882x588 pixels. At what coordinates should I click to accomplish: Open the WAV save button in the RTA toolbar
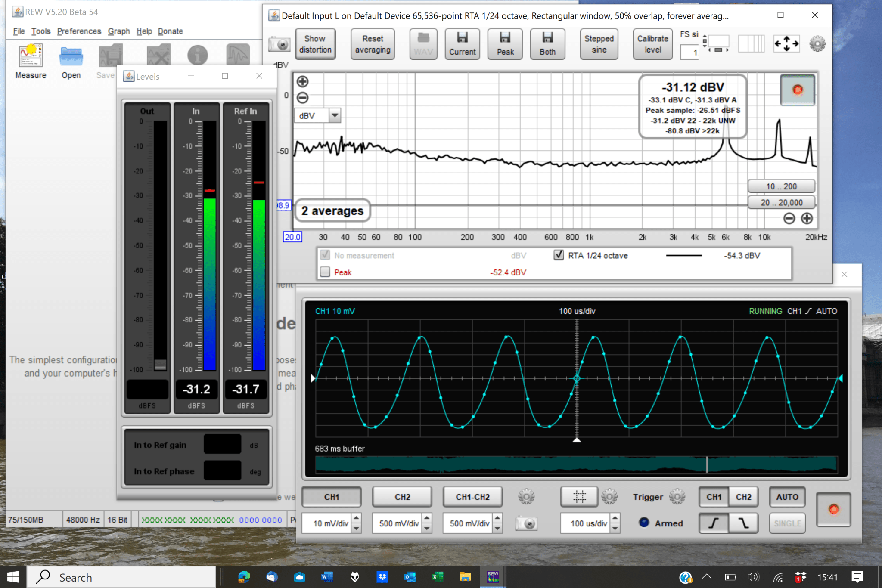pyautogui.click(x=423, y=44)
